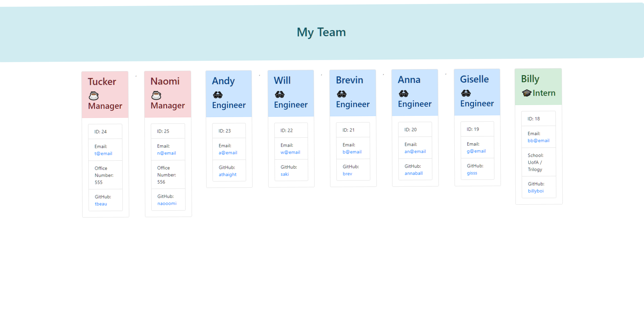Select the My Team page heading
Viewport: 644px width, 315px height.
[x=321, y=32]
